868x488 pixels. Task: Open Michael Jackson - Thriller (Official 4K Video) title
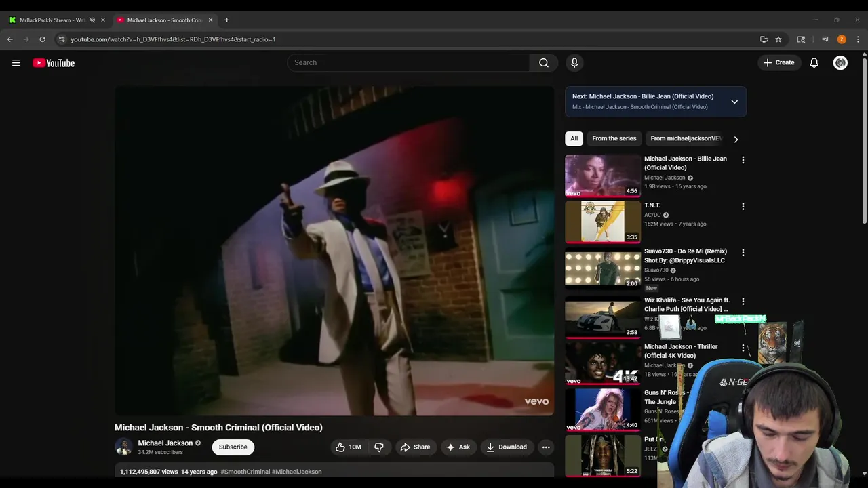pyautogui.click(x=681, y=351)
